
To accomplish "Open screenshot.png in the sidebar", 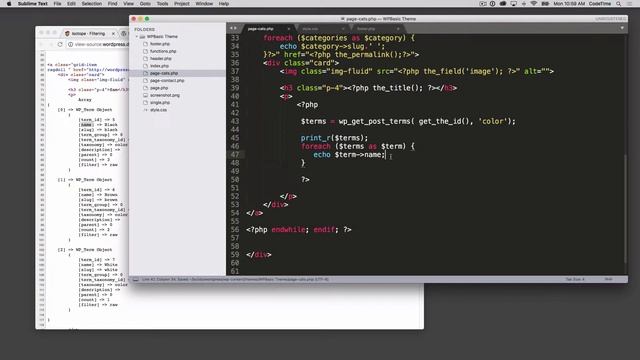I will click(x=164, y=95).
